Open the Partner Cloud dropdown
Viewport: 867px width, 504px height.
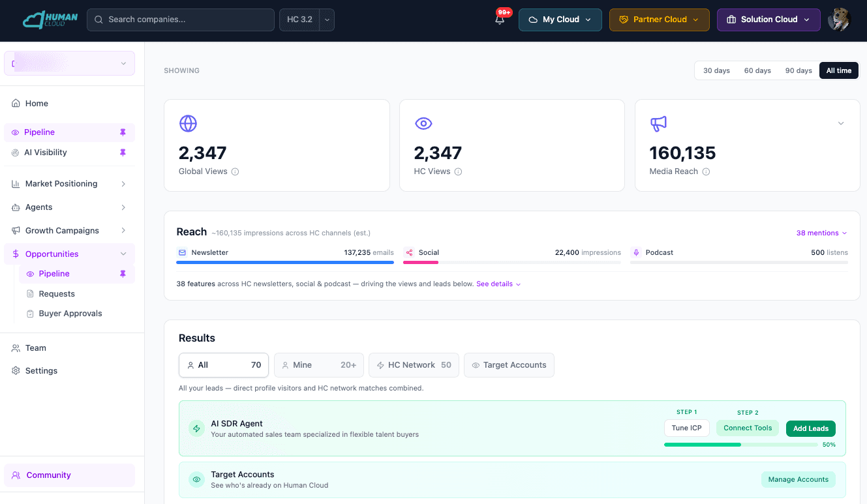coord(659,20)
